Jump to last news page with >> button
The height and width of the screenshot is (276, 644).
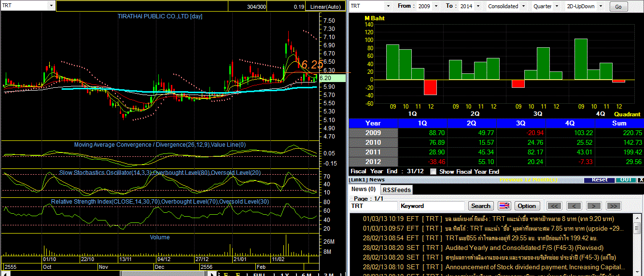(x=613, y=206)
